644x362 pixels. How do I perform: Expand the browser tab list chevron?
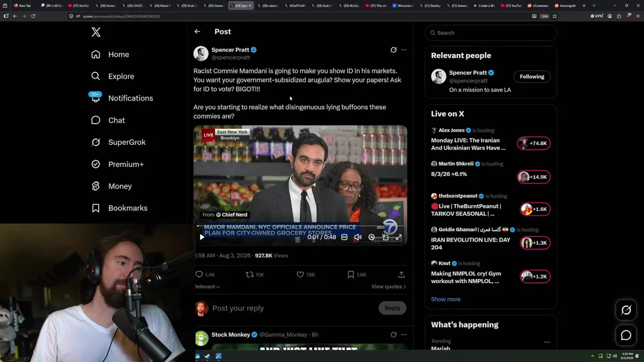point(594,6)
